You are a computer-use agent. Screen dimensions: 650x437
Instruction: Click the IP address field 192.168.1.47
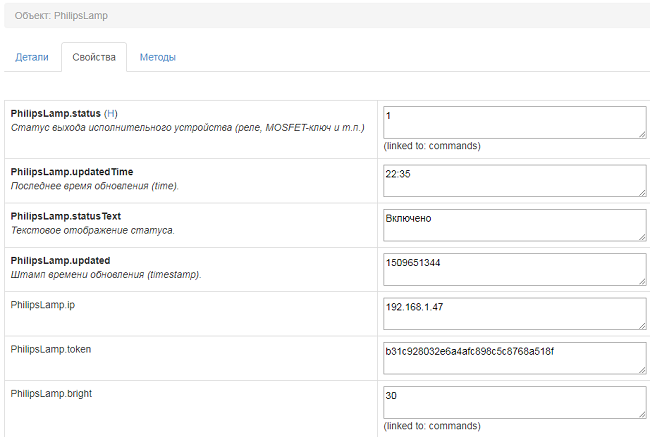[x=513, y=312]
